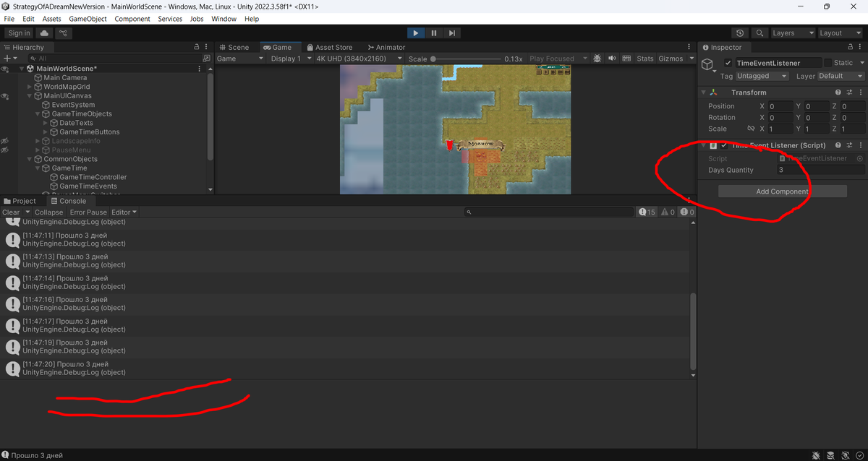Open Transform component presets icon
The image size is (868, 461).
[x=850, y=92]
